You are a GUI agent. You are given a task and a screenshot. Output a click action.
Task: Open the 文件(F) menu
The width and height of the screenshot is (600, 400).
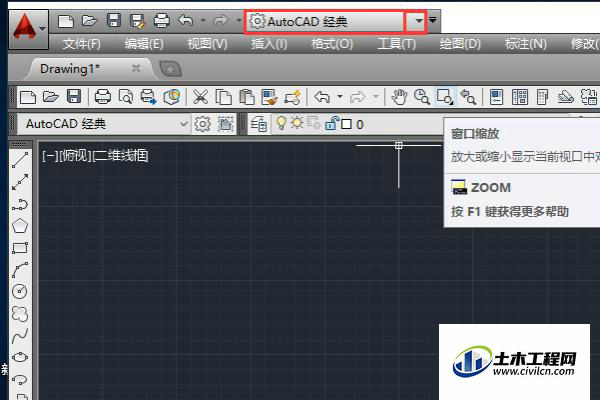[x=82, y=44]
